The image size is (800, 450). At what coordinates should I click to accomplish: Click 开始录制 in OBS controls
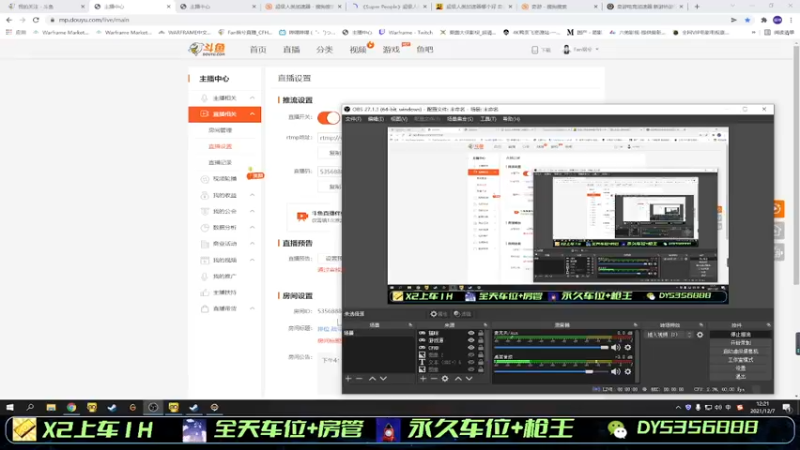(740, 343)
